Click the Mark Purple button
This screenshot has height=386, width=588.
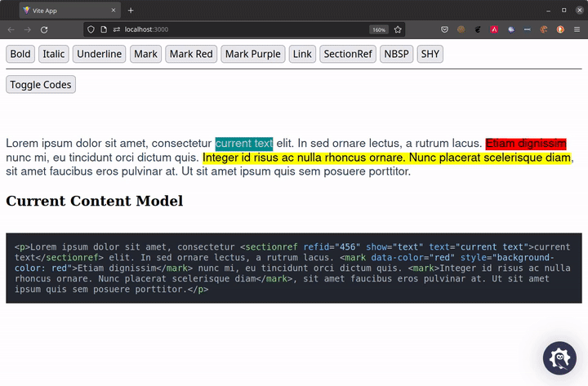coord(252,54)
